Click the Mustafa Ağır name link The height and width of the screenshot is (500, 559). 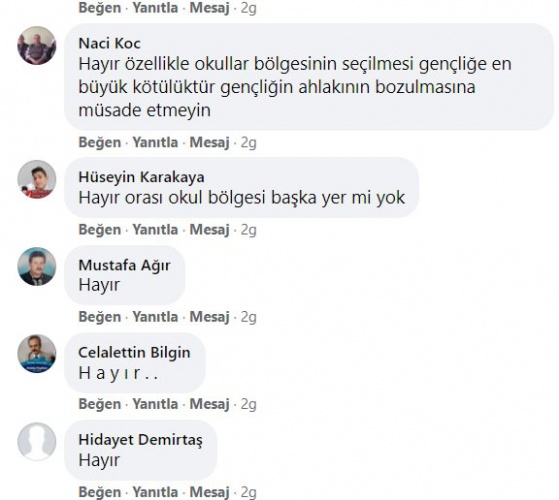124,265
